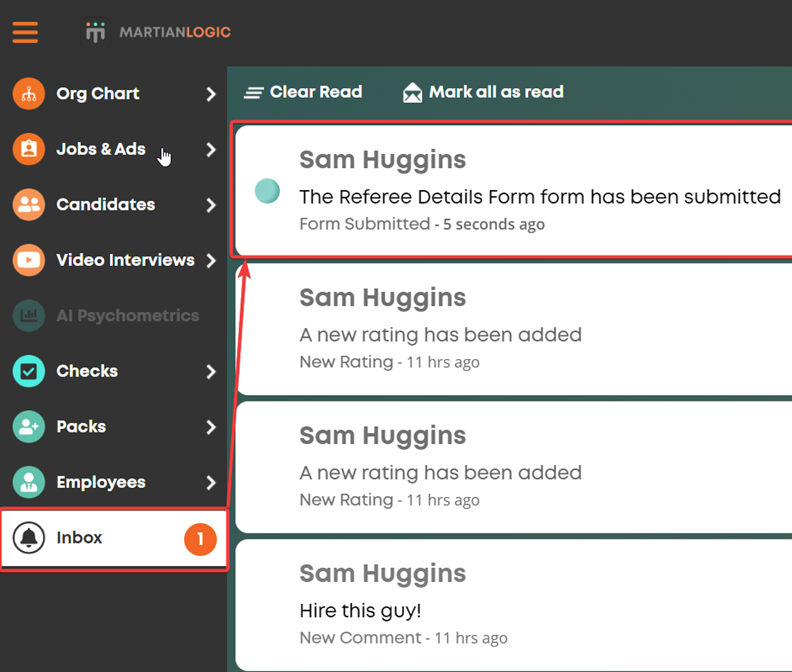Open the Inbox menu item
Image resolution: width=792 pixels, height=672 pixels.
click(114, 539)
